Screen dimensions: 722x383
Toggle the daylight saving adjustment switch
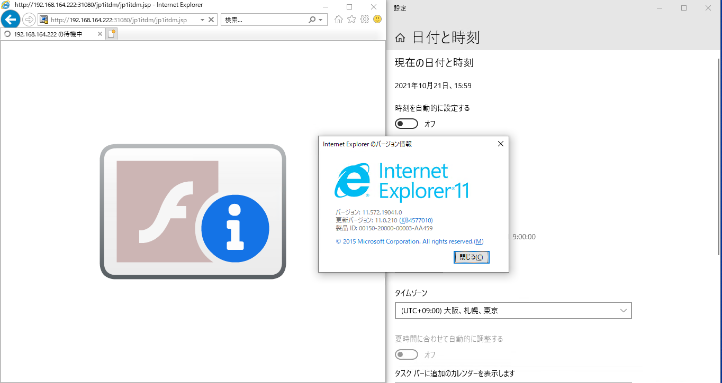point(406,354)
